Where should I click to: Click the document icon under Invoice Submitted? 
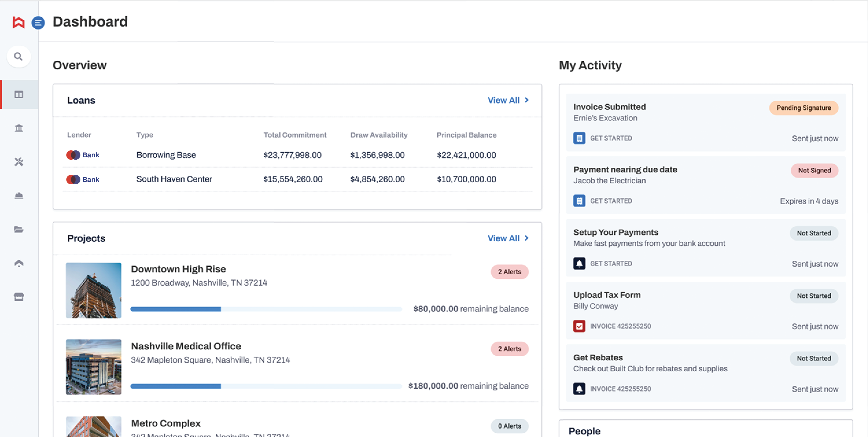tap(579, 138)
